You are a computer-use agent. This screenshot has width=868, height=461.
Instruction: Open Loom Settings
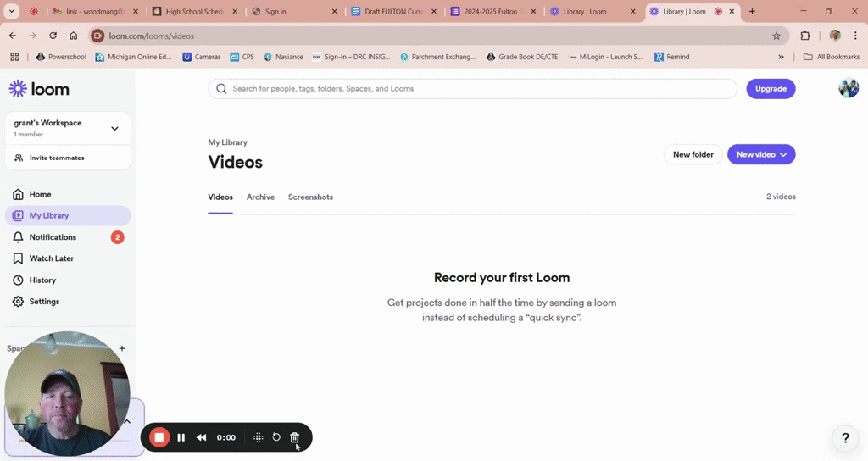[x=68, y=302]
